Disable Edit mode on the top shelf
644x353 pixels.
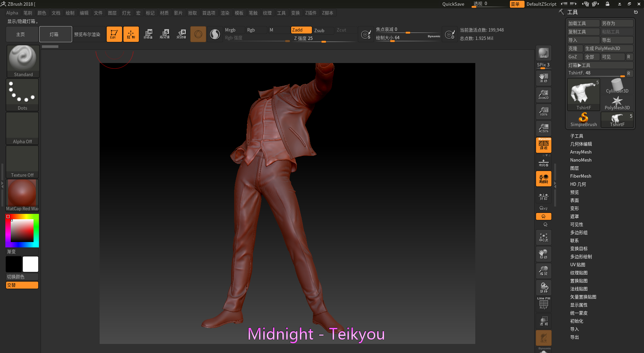[114, 34]
